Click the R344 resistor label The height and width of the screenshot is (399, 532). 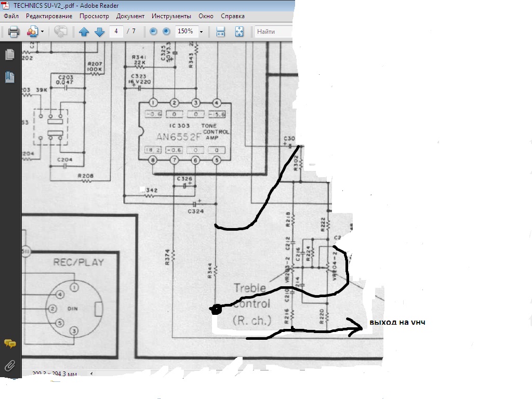210,270
